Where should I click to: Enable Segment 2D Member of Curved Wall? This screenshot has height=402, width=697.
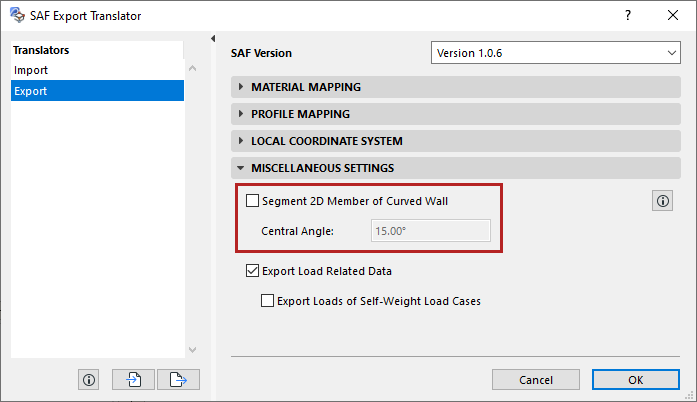pos(252,201)
